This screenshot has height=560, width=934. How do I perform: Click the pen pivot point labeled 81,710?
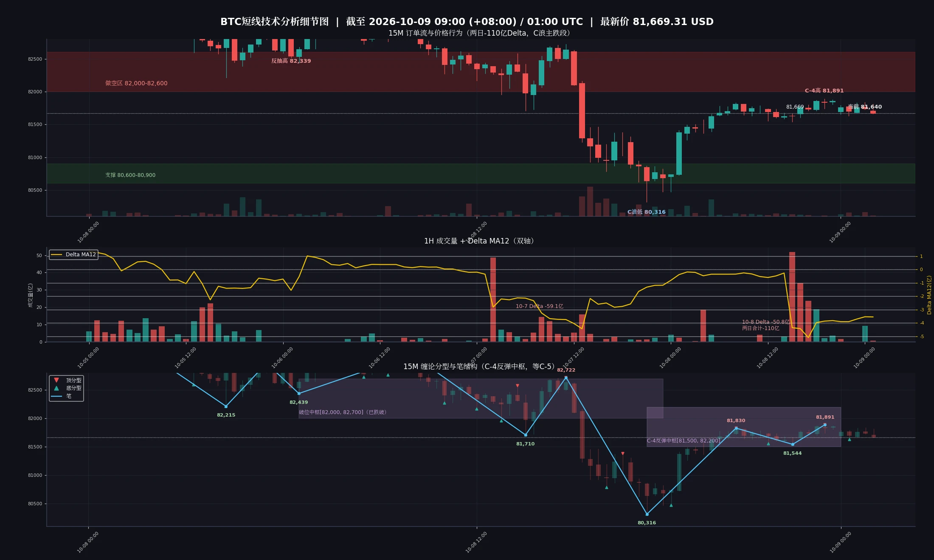[526, 435]
